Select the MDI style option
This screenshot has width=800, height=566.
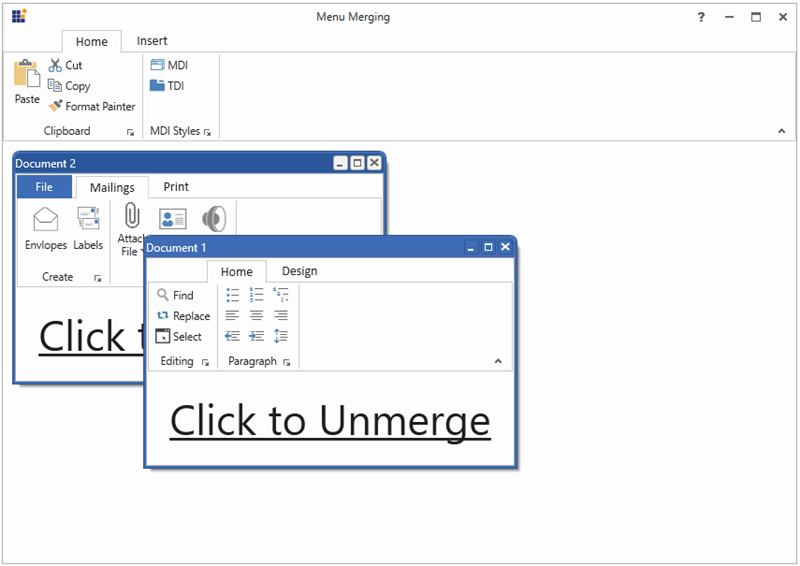(x=169, y=65)
